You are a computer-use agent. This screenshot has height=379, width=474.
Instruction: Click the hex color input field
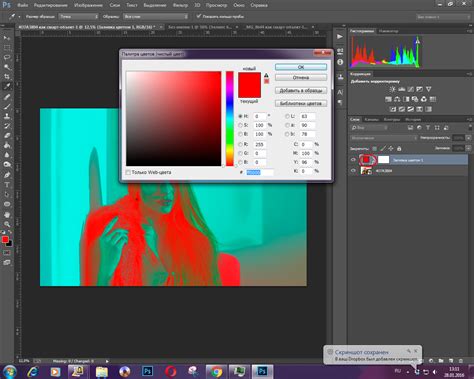point(260,172)
